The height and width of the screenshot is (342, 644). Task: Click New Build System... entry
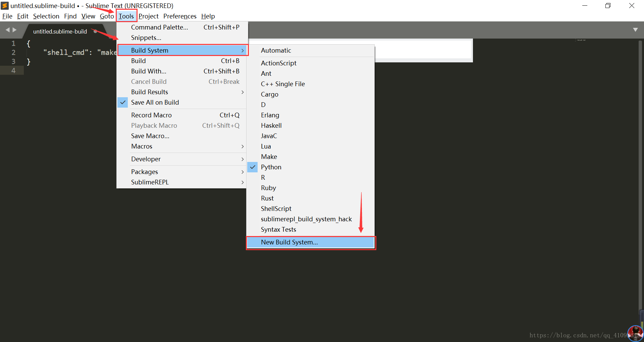point(311,242)
